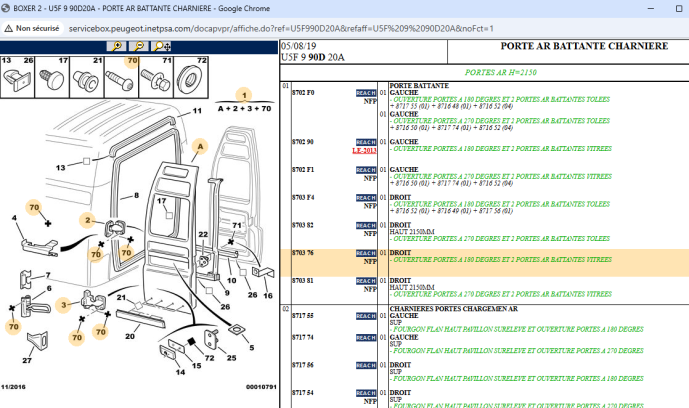
Task: Click callout 25 on the diagram
Action: tap(232, 358)
